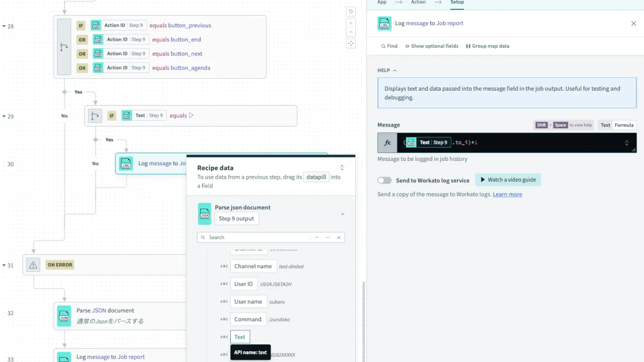
Task: Collapse step 31 with its arrow
Action: (4, 265)
